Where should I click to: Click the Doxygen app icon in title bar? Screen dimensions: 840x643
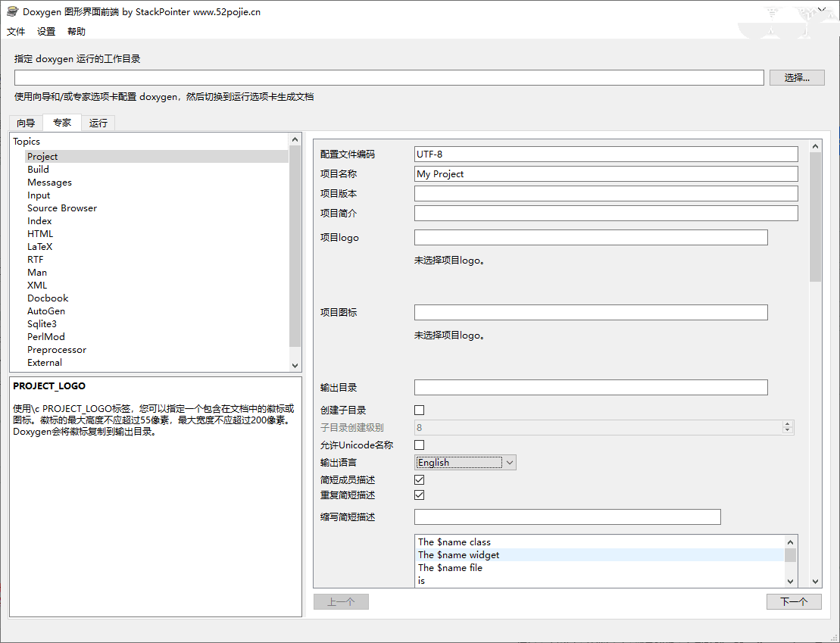13,11
